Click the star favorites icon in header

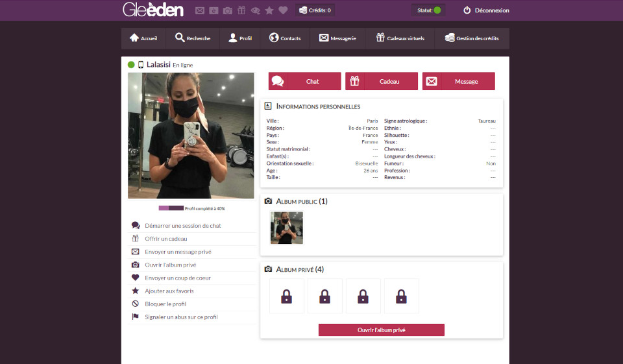tap(269, 10)
